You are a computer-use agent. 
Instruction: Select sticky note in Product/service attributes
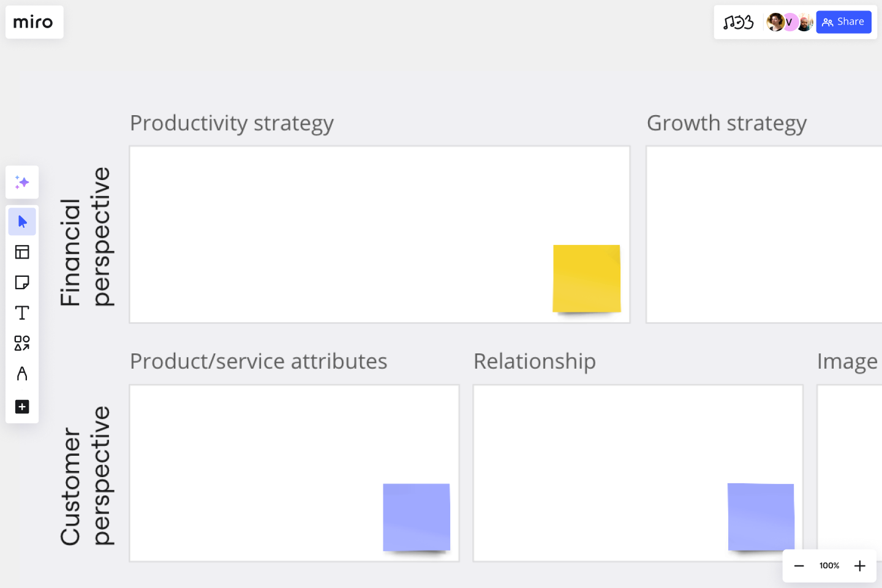(417, 518)
